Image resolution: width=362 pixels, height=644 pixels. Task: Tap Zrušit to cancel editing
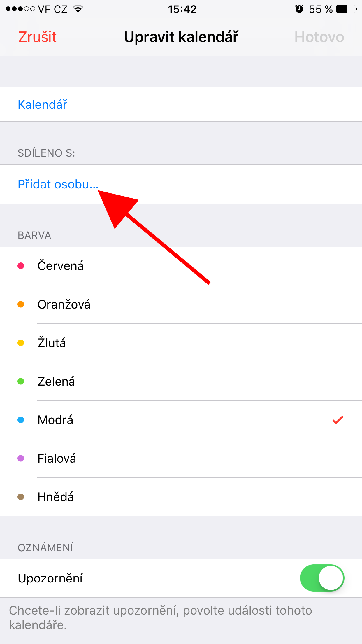tap(37, 37)
